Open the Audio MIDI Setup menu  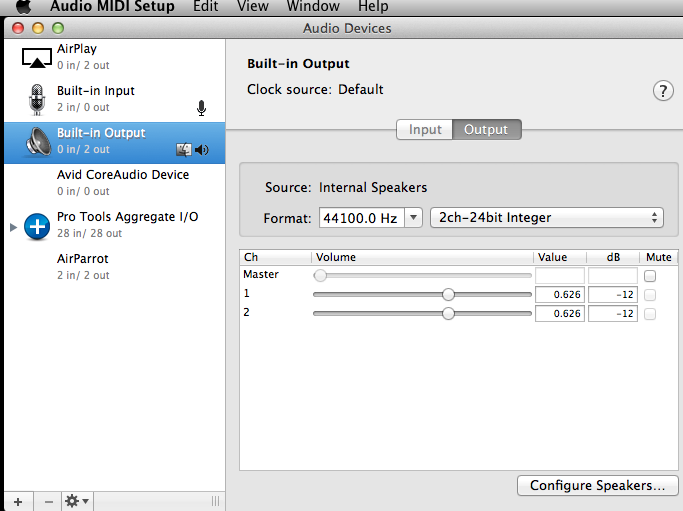[112, 6]
